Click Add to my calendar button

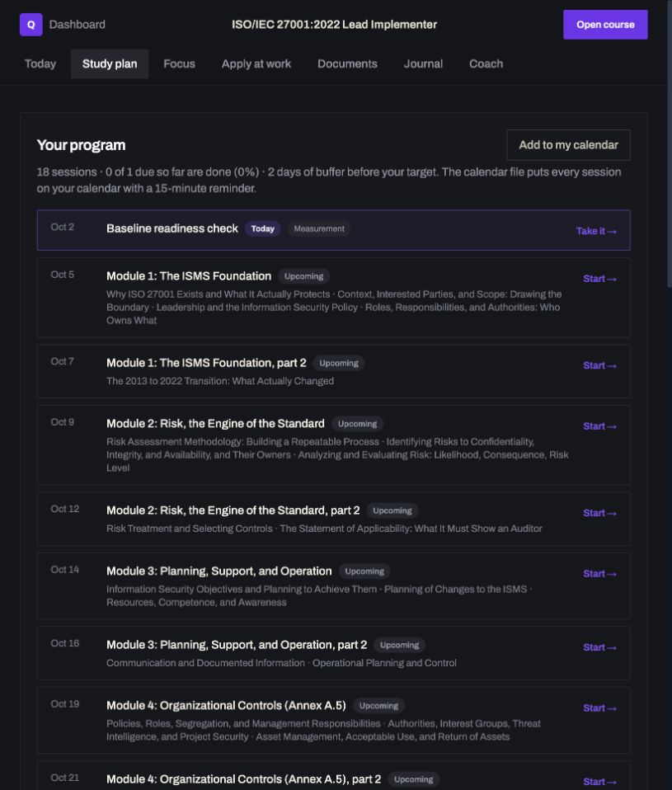pos(568,145)
